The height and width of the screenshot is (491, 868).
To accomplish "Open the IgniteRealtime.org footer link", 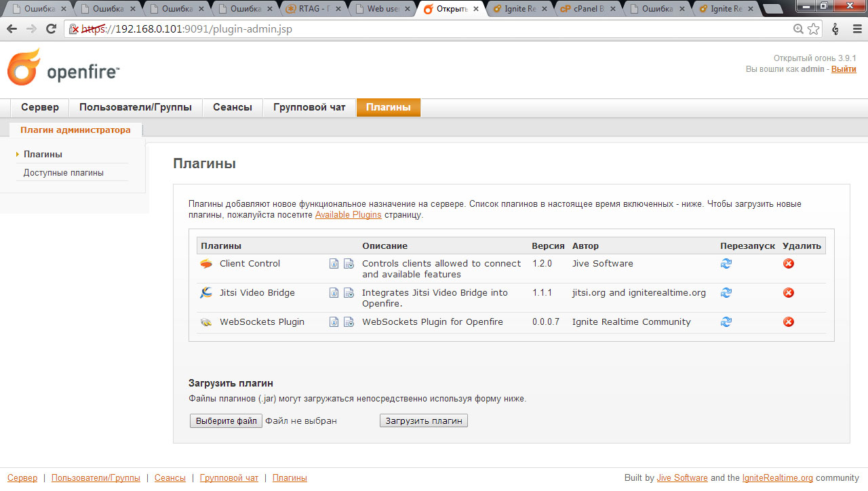I will point(778,478).
